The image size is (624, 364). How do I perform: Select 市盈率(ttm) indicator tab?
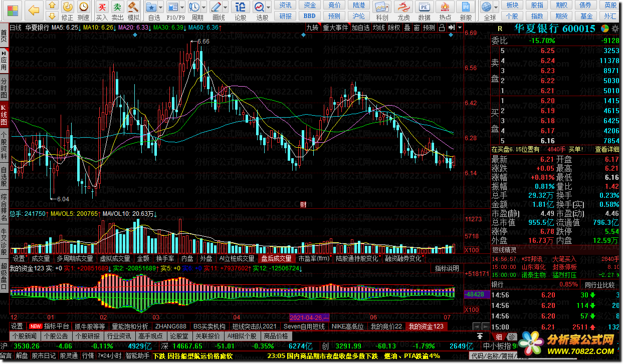(314, 258)
